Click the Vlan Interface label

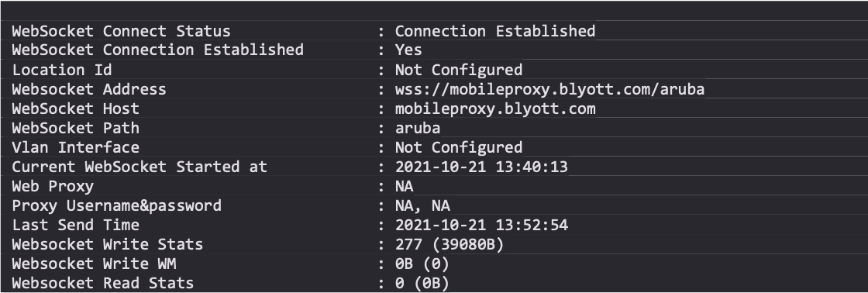click(x=76, y=147)
